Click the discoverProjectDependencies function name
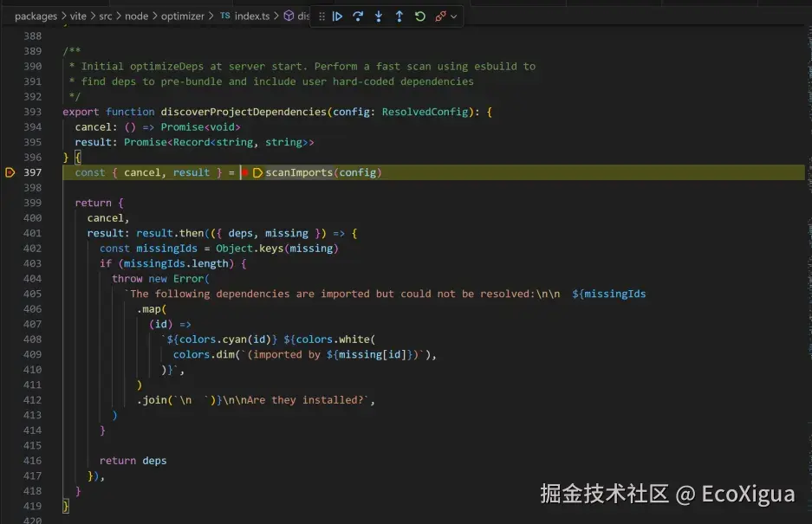The height and width of the screenshot is (524, 812). [244, 112]
